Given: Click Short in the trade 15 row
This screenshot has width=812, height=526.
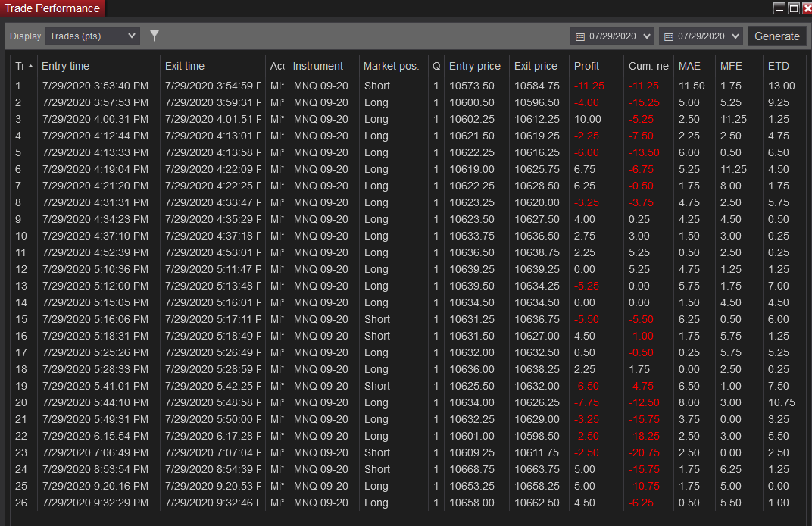Looking at the screenshot, I should 377,319.
